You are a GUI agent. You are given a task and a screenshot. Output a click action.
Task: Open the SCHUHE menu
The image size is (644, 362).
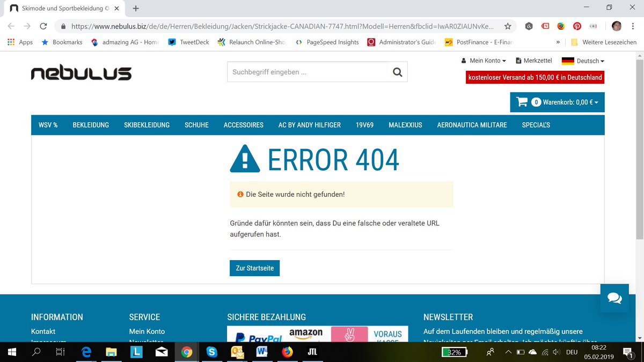(196, 125)
